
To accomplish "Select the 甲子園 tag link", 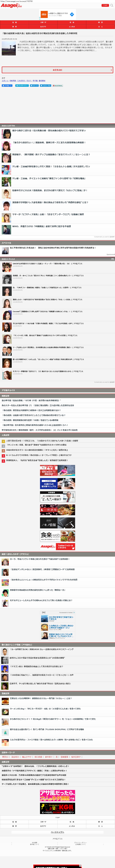I will pyautogui.click(x=35, y=81).
